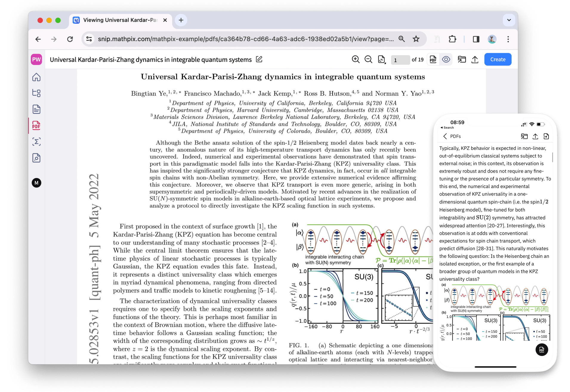Click the black M user avatar
570x392 pixels.
click(36, 183)
